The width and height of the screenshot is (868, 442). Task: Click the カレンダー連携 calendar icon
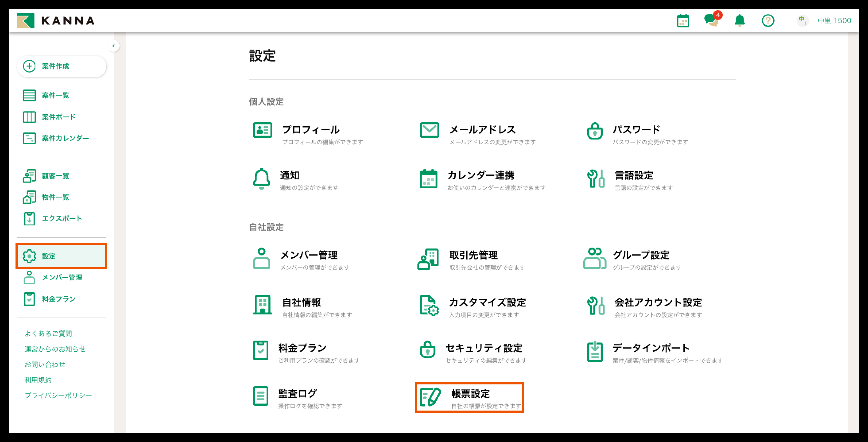[x=428, y=179]
